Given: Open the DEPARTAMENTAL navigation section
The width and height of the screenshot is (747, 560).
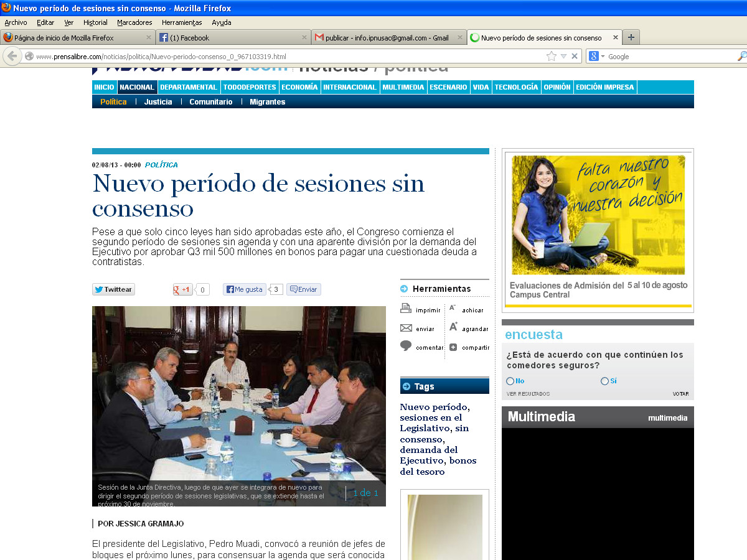Looking at the screenshot, I should (188, 87).
